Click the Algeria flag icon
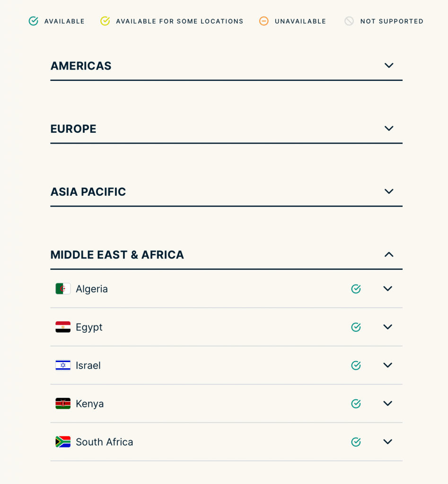Viewport: 448px width, 484px height. coord(62,288)
